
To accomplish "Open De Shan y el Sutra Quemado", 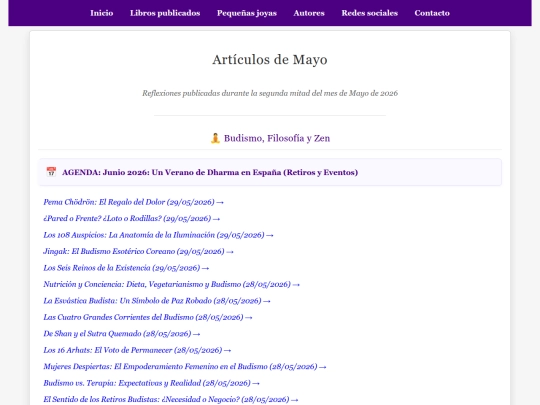I will click(x=122, y=334).
